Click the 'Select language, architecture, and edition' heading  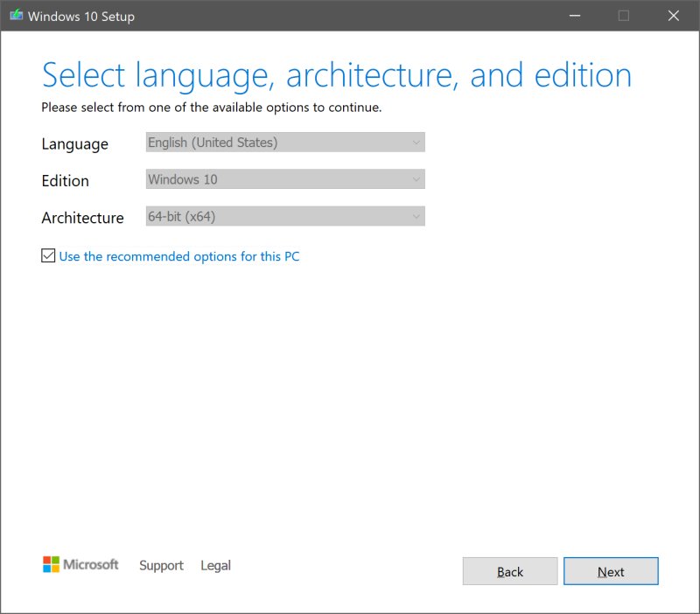pyautogui.click(x=337, y=75)
